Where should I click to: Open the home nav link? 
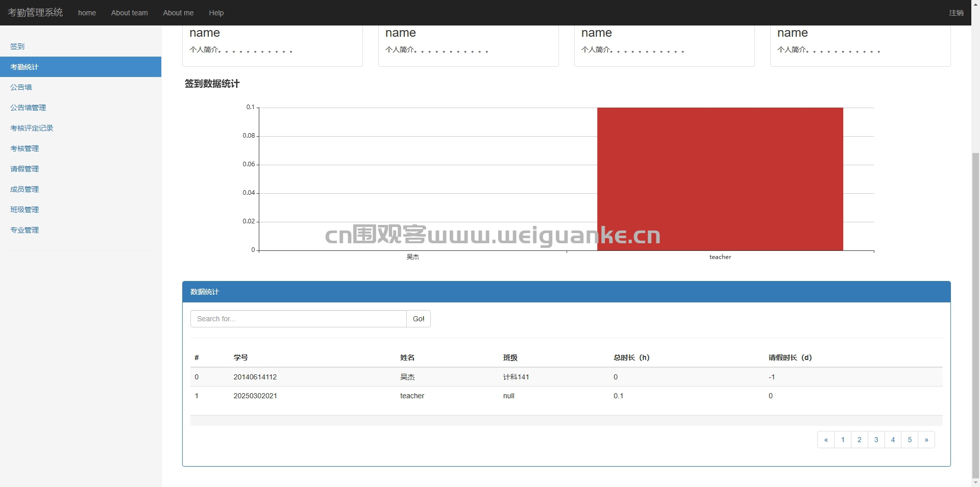pyautogui.click(x=87, y=13)
